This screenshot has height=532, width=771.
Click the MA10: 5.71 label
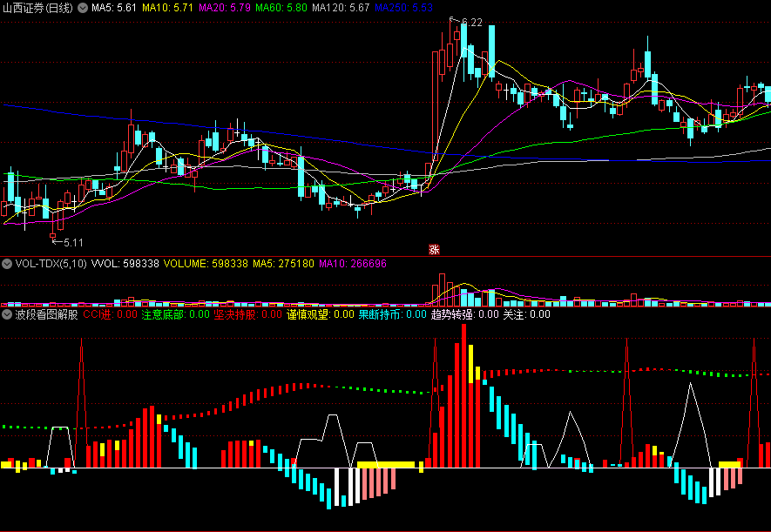tap(167, 8)
